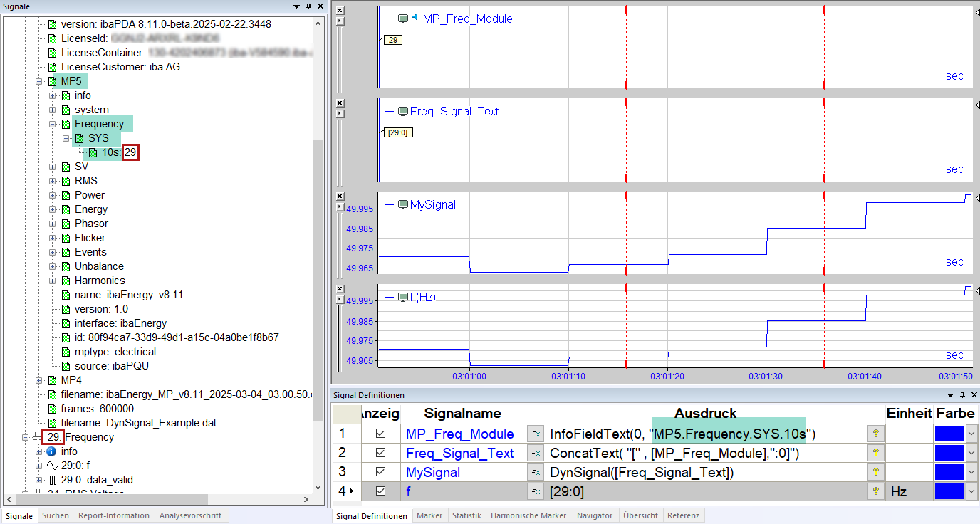This screenshot has width=980, height=524.
Task: Close the MP_Freq_Module graph strip
Action: [x=340, y=11]
